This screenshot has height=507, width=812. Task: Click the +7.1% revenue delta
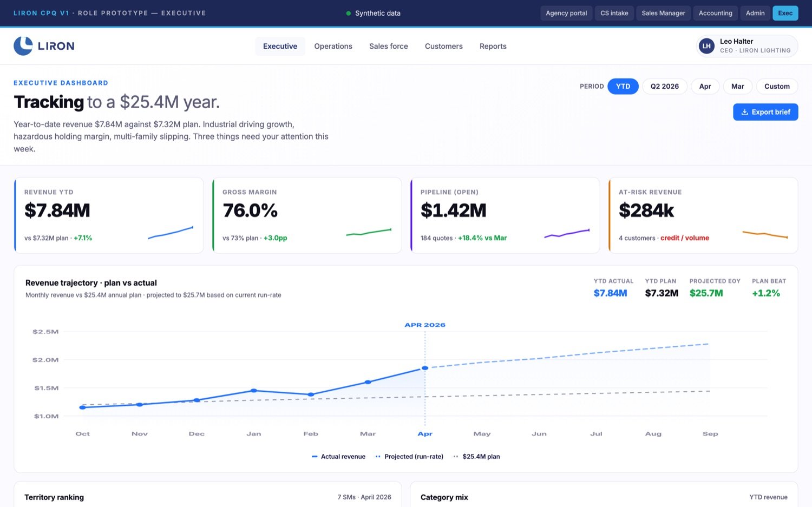[83, 238]
